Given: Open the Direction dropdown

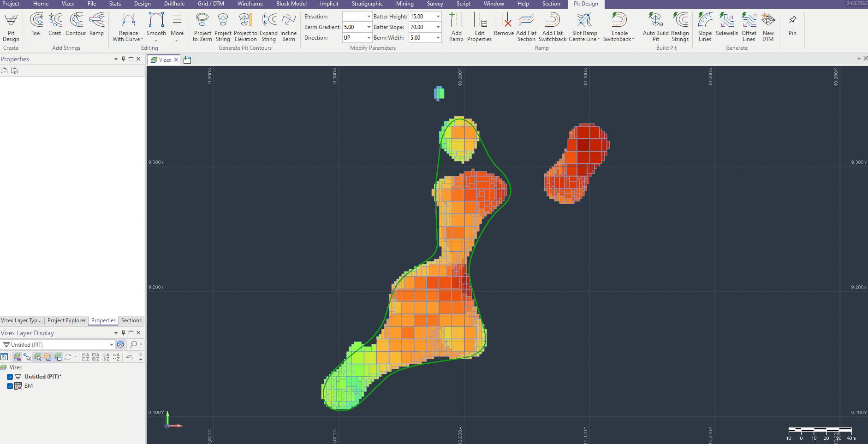Looking at the screenshot, I should pos(369,38).
